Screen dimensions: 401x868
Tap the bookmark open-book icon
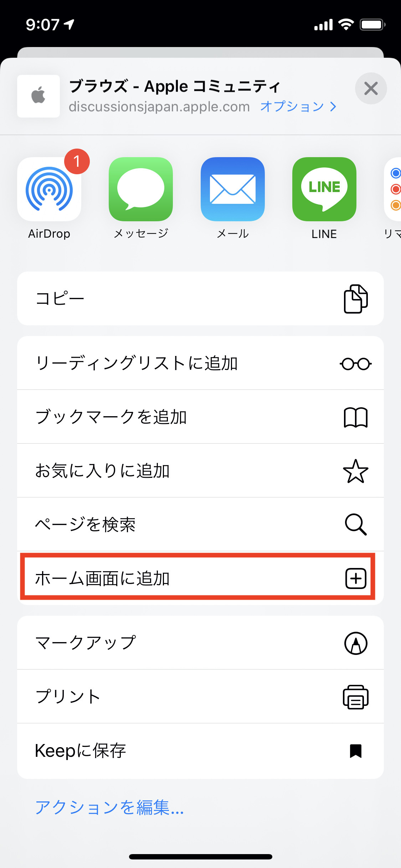pos(355,417)
